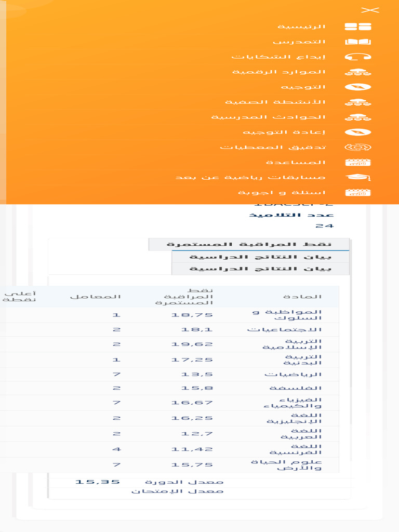This screenshot has width=399, height=532.
Task: Switch to نقط المراقبة المستمرة tab
Action: pos(249,244)
